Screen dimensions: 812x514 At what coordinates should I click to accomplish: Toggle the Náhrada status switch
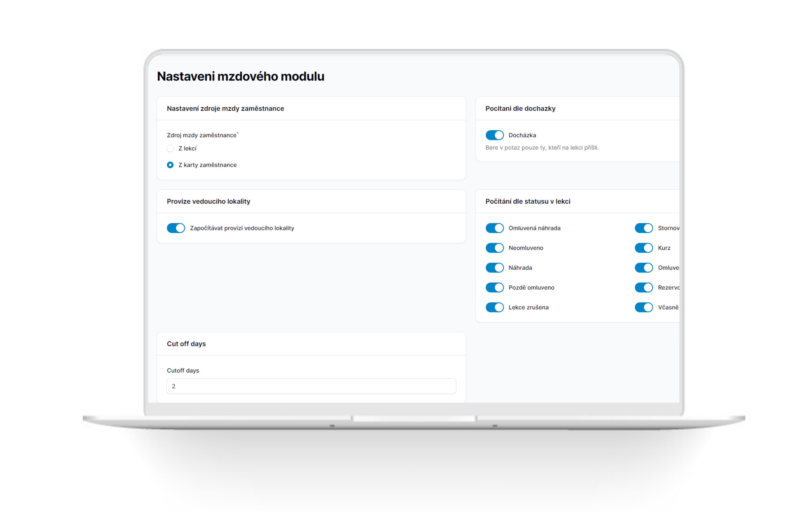(x=494, y=268)
